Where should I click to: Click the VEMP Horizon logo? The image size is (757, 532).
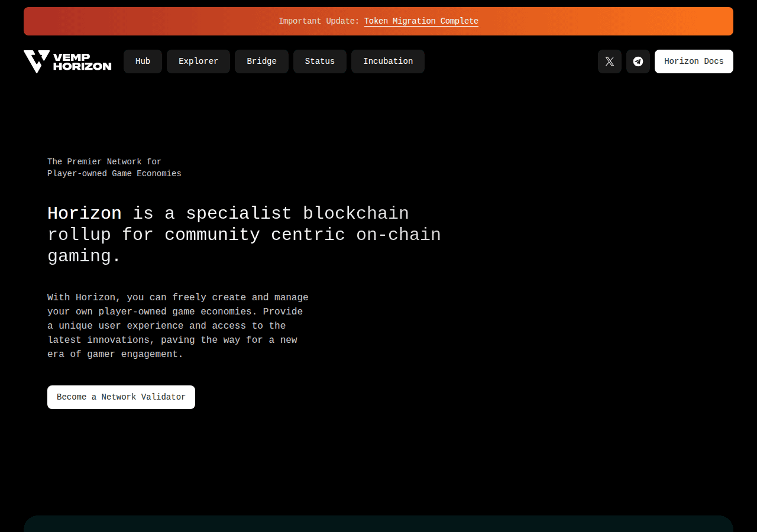click(67, 61)
